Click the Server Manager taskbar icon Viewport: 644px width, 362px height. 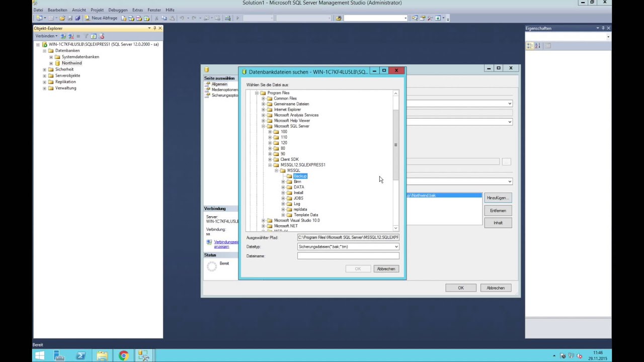tap(59, 356)
